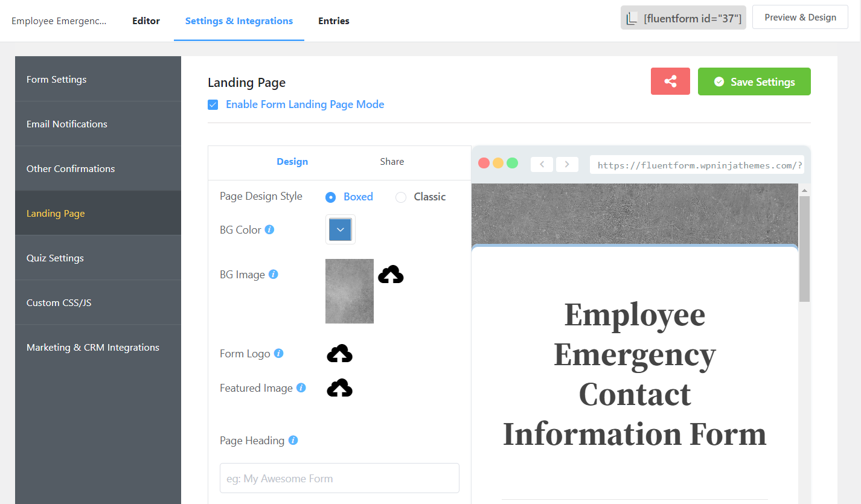861x504 pixels.
Task: Select the Classic page design style
Action: [x=400, y=197]
